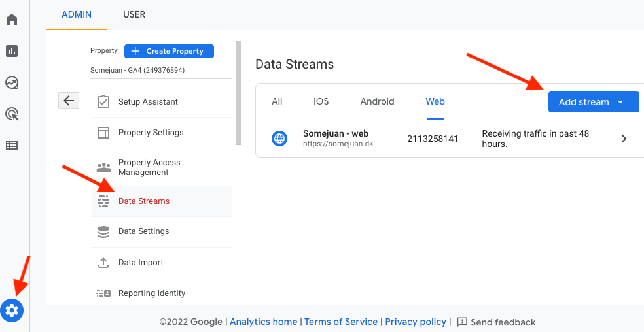
Task: Click the globe icon for Somejuan web stream
Action: tap(279, 139)
